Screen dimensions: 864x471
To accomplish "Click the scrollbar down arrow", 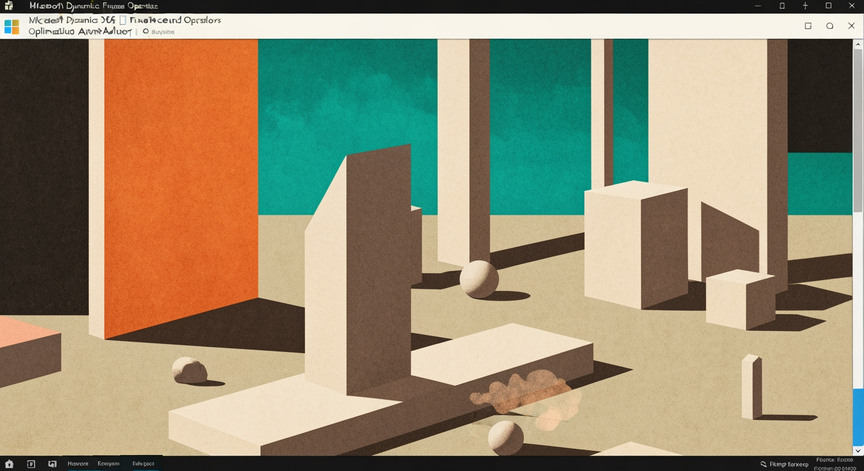I will click(x=857, y=451).
